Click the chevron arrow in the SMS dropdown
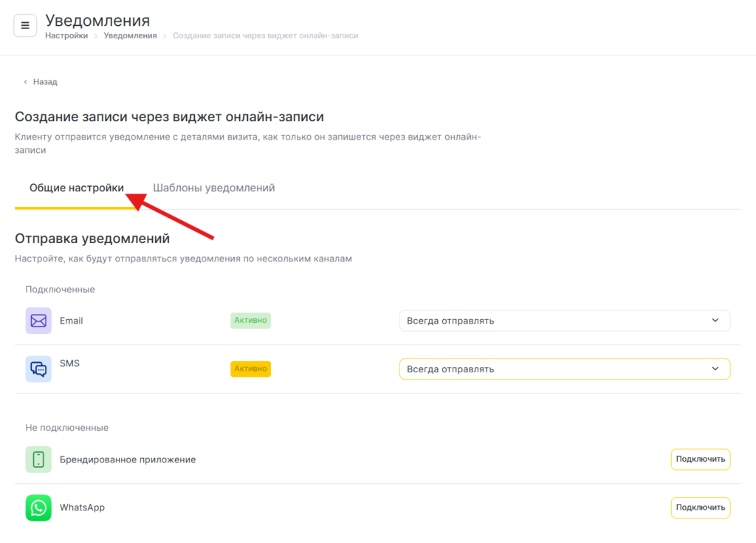Screen dimensions: 756x543 (715, 369)
